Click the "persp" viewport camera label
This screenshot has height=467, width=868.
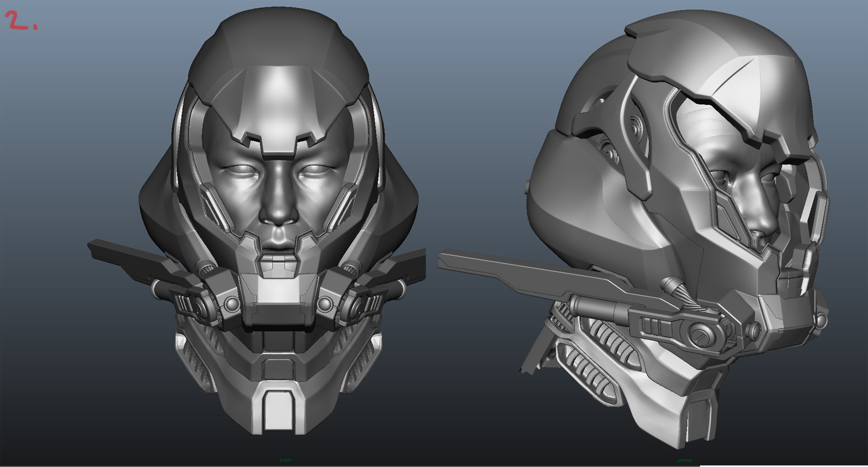(685, 460)
